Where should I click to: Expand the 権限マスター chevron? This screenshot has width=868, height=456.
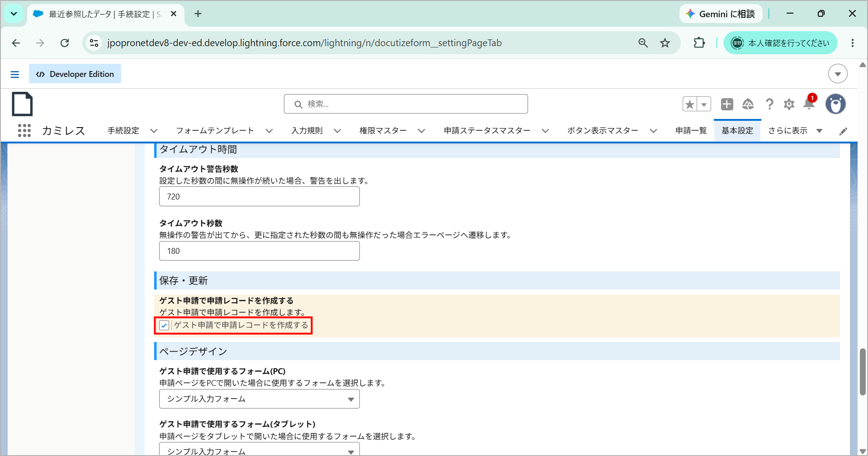[421, 131]
